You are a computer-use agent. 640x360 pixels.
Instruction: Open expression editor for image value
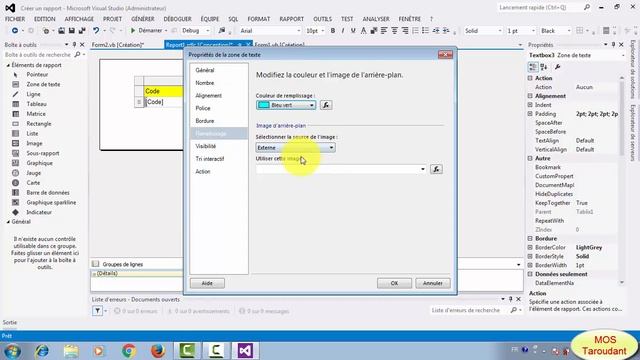coord(436,169)
